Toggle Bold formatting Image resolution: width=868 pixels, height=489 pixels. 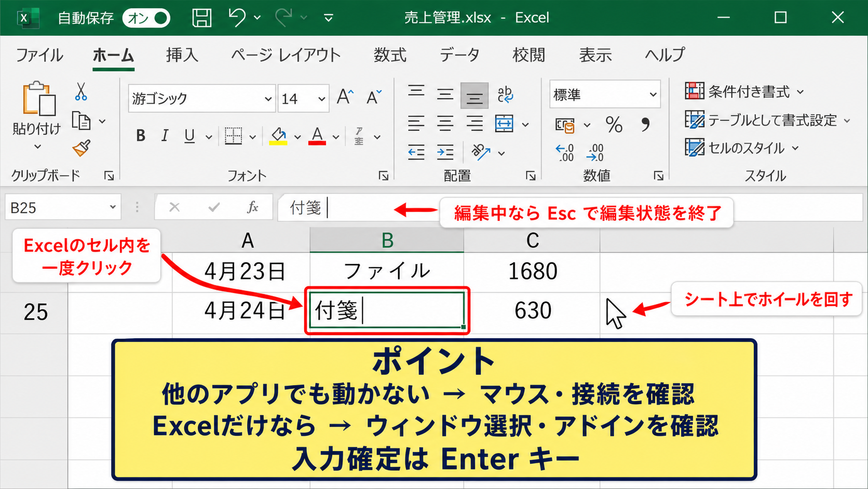coord(140,136)
